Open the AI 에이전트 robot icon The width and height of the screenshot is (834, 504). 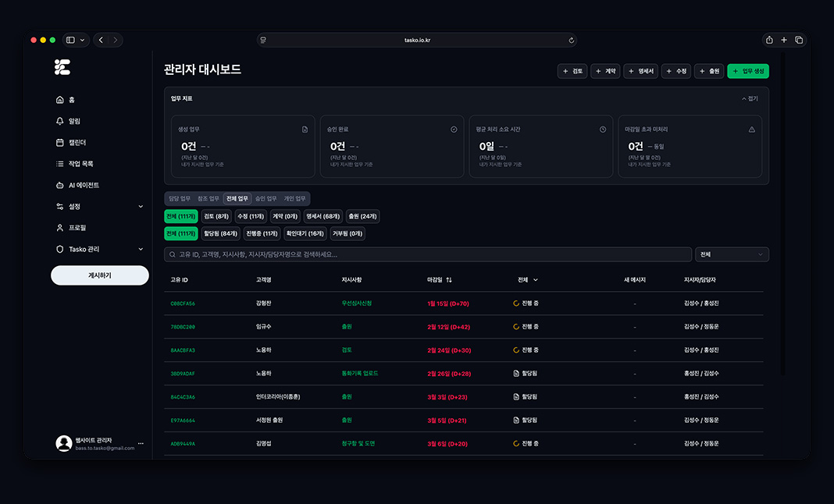59,185
